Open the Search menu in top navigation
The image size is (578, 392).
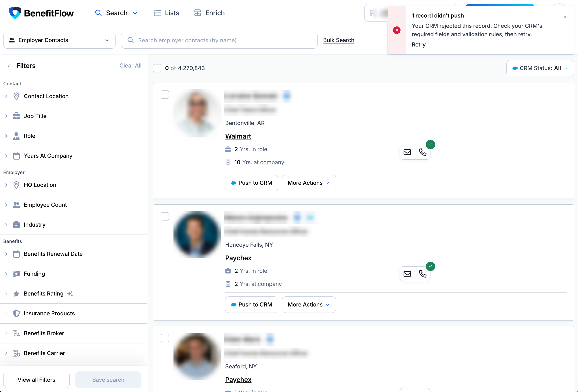(x=116, y=13)
